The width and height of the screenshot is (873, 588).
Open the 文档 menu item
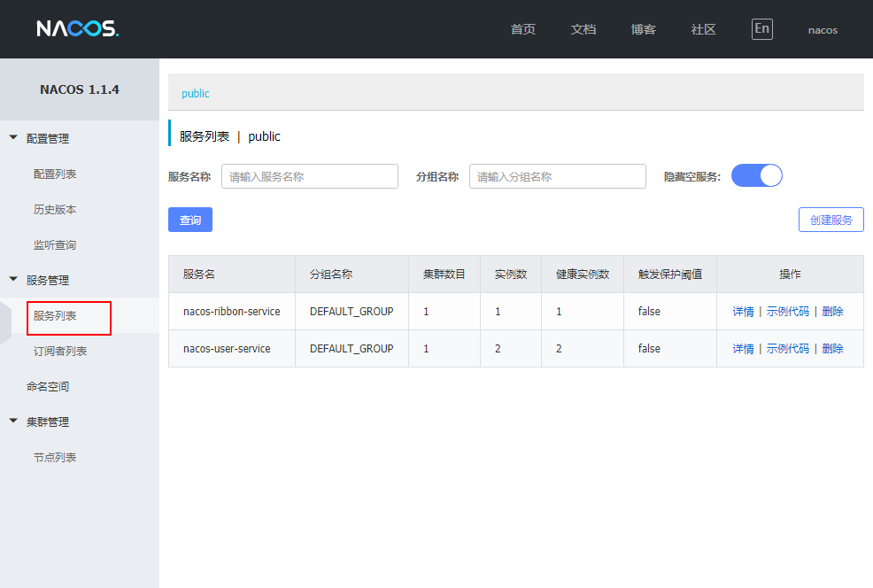click(583, 29)
